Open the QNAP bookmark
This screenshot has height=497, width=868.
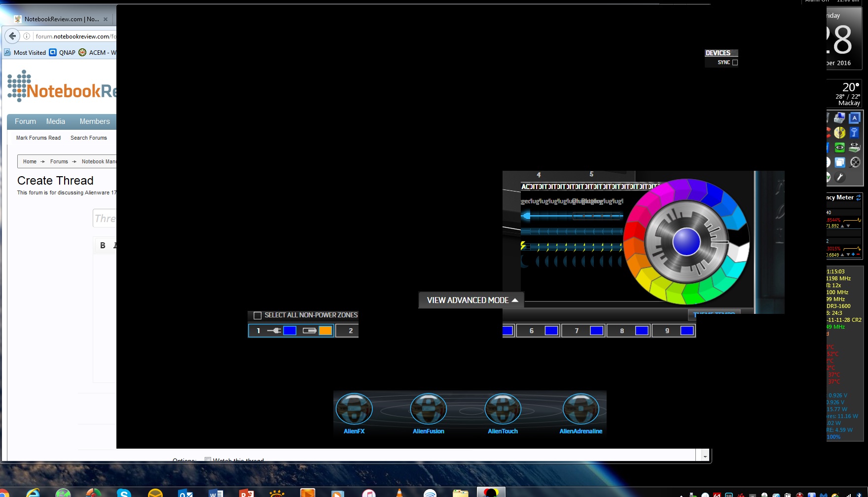(x=62, y=52)
